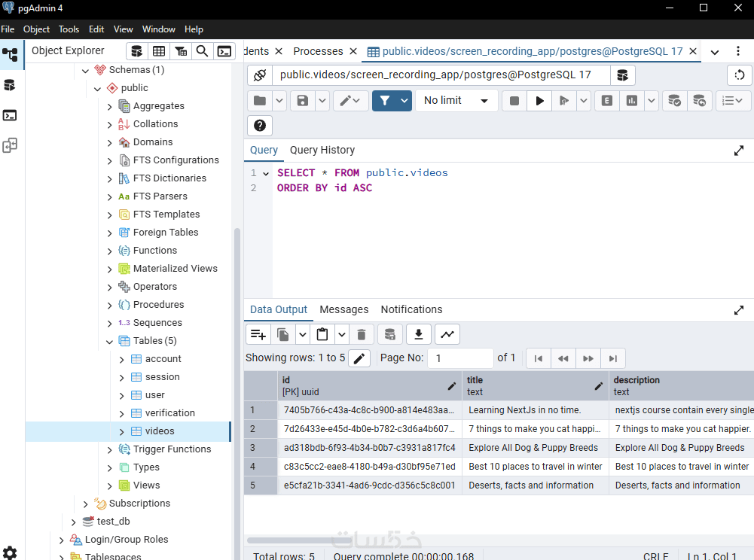The height and width of the screenshot is (560, 754).
Task: Click the Filtered Rows icon in explorer
Action: click(x=181, y=51)
